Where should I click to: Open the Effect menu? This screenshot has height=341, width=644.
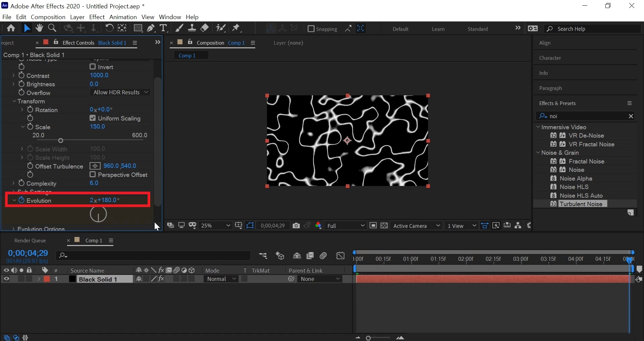[97, 17]
